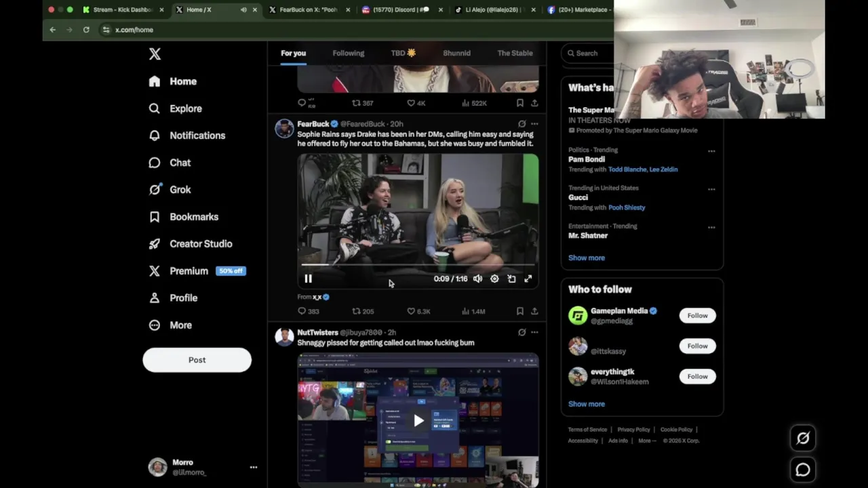The image size is (868, 488).
Task: Share the top post with 4K likes
Action: pos(534,103)
